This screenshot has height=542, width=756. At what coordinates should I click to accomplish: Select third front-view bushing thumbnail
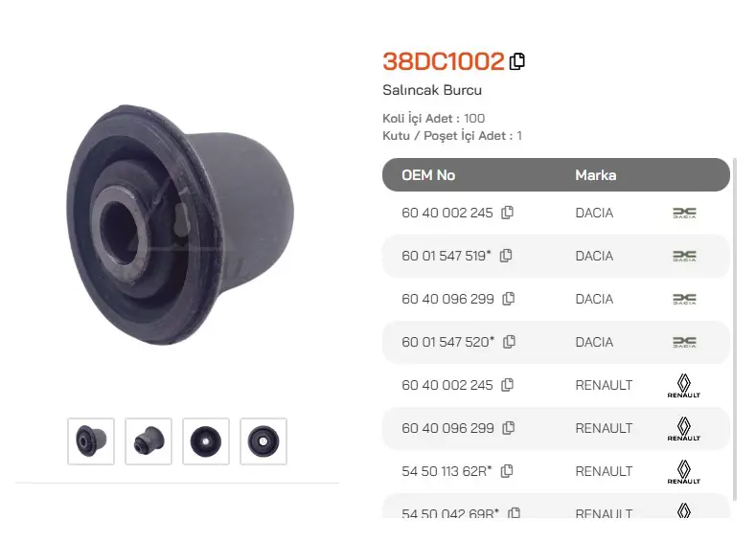(206, 441)
